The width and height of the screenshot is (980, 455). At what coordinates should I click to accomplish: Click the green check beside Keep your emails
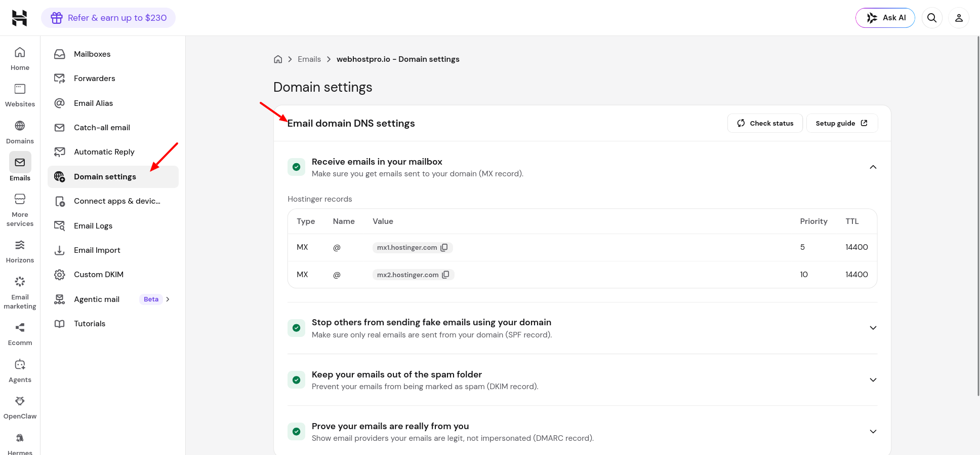click(297, 380)
